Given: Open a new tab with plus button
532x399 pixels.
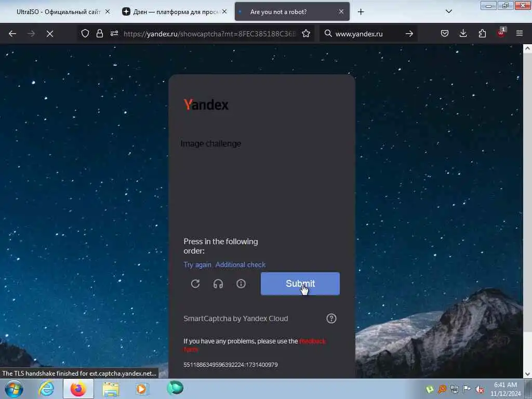Looking at the screenshot, I should click(x=361, y=12).
